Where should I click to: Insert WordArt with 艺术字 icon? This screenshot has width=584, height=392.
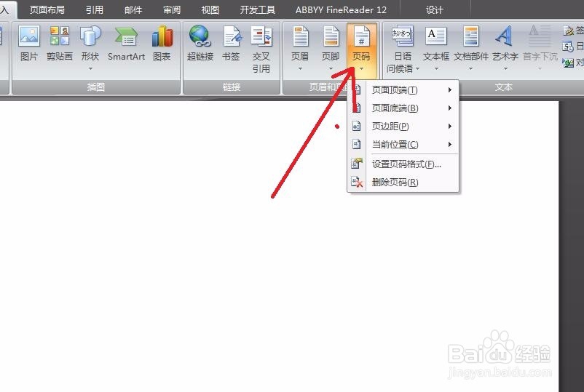click(x=505, y=36)
